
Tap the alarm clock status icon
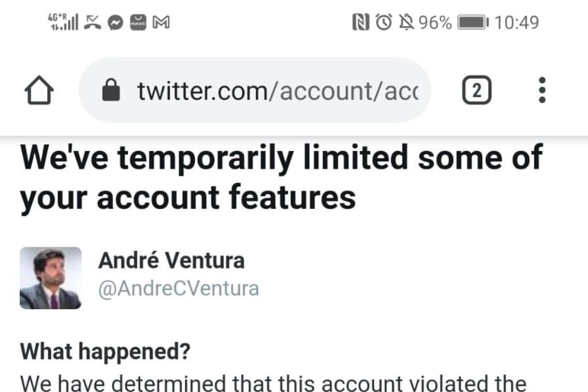383,23
